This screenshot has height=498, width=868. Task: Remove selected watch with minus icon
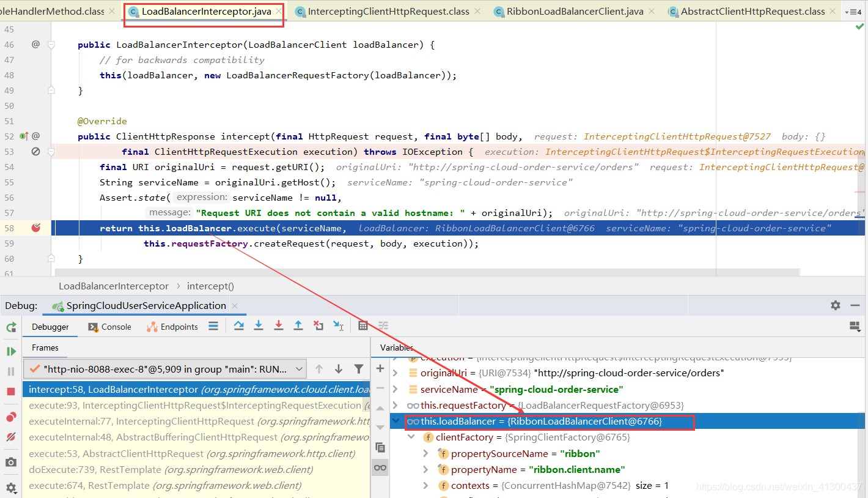pos(380,388)
